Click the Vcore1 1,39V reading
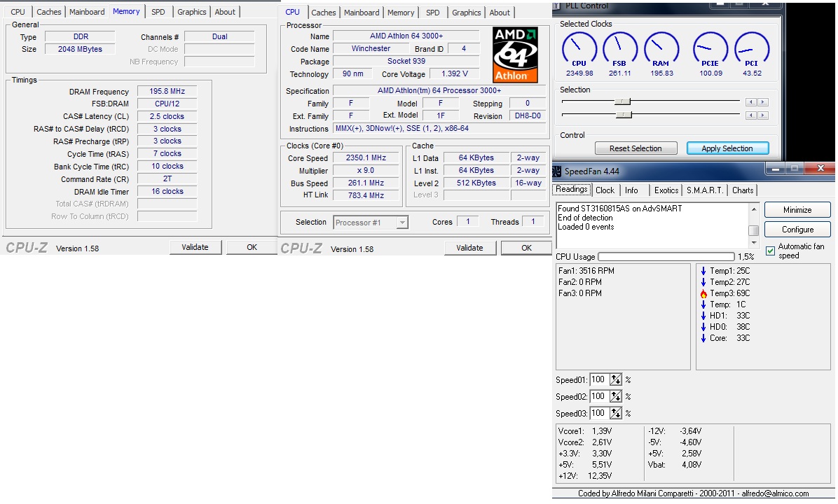This screenshot has width=838, height=504. pyautogui.click(x=585, y=431)
